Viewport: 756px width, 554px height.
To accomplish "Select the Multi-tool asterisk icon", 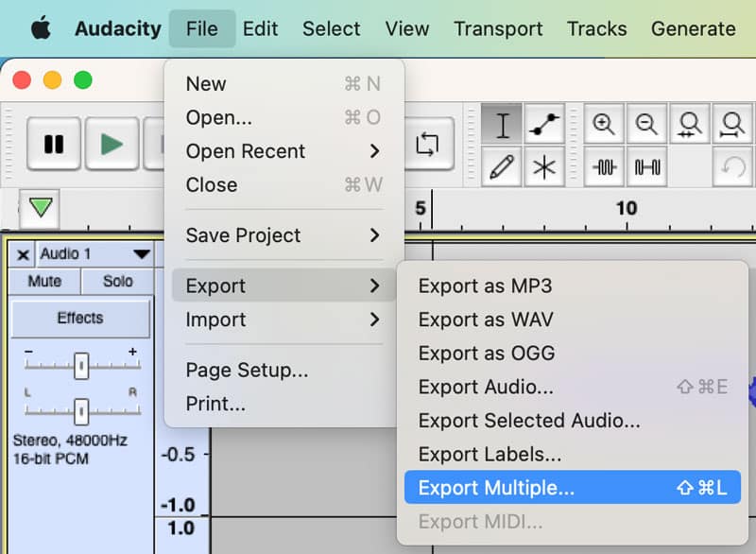I will coord(544,166).
